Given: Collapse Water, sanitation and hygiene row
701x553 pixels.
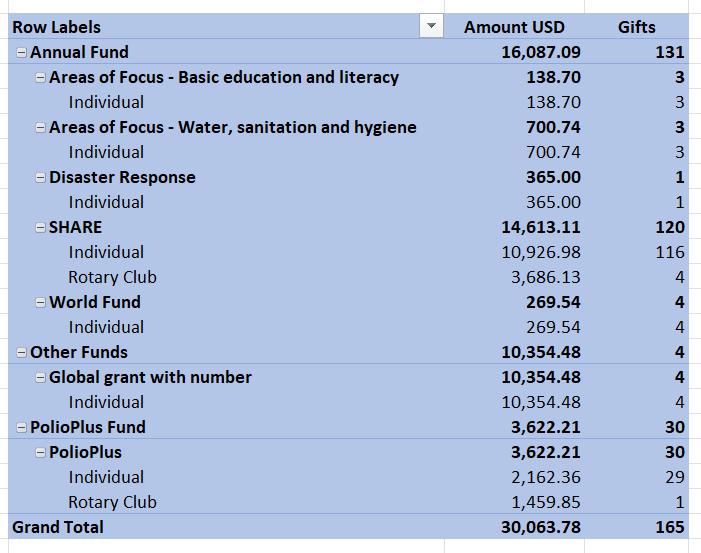Looking at the screenshot, I should [x=40, y=127].
